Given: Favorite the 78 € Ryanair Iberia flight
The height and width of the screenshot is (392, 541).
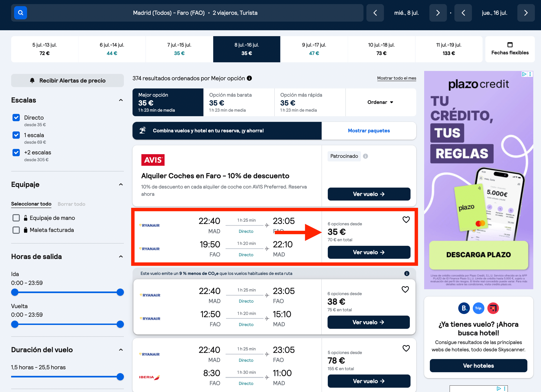Looking at the screenshot, I should point(406,348).
